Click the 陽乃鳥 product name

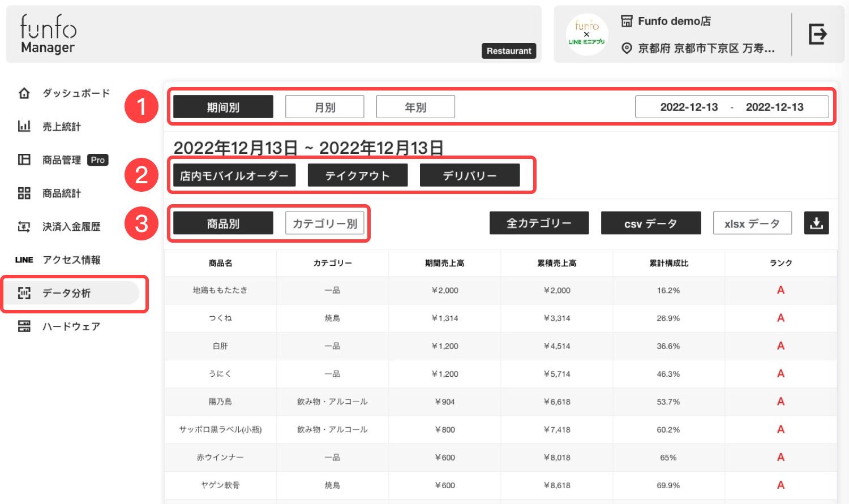tap(220, 402)
